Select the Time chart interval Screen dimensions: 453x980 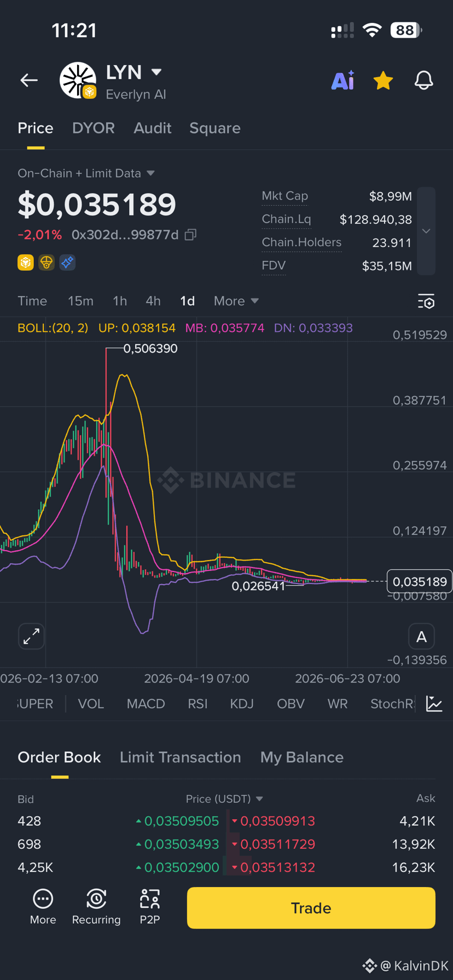pyautogui.click(x=32, y=301)
